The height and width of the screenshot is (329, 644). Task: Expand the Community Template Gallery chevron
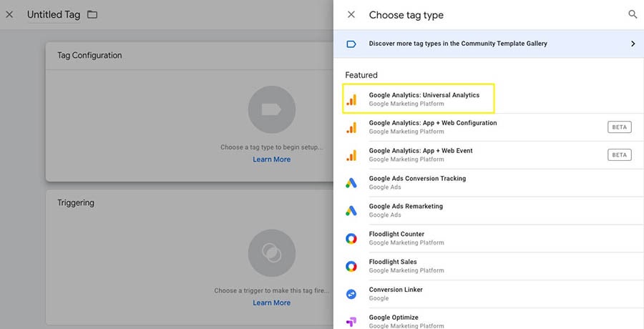click(x=633, y=44)
